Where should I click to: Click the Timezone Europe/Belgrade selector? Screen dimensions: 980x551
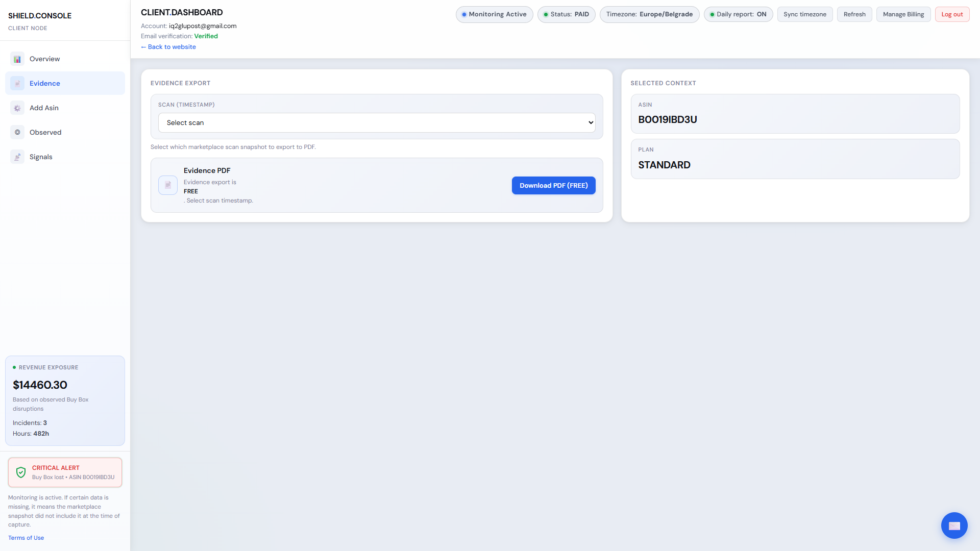649,14
